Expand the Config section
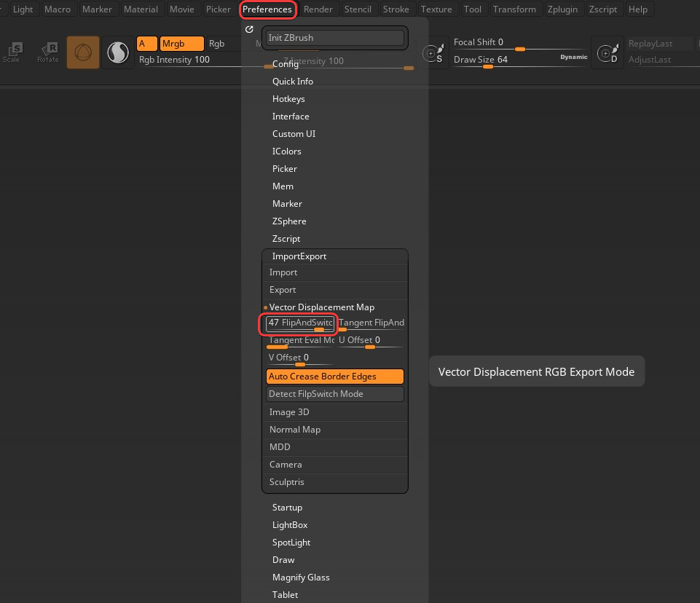 (286, 64)
